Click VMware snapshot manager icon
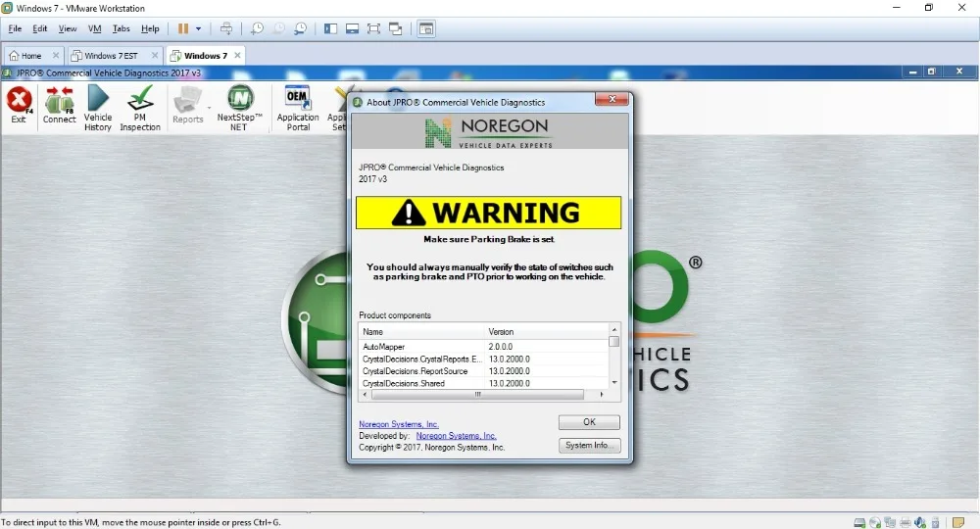980x529 pixels. (x=300, y=29)
